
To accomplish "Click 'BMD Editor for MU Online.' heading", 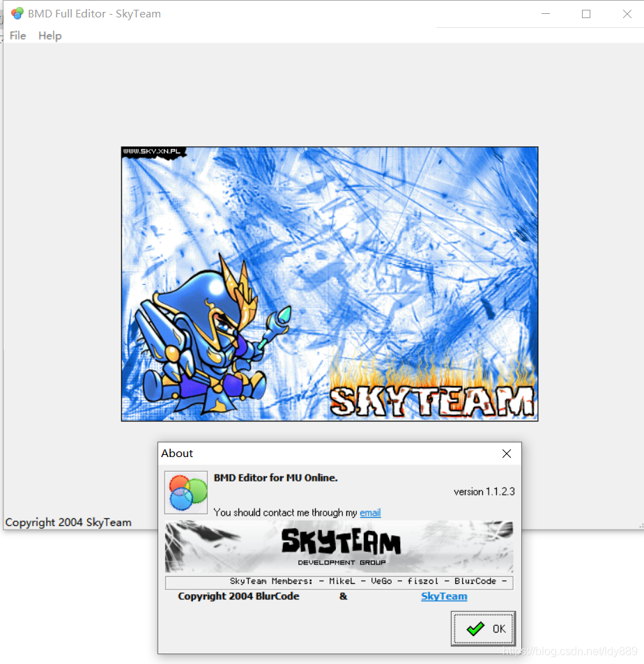I will point(275,478).
